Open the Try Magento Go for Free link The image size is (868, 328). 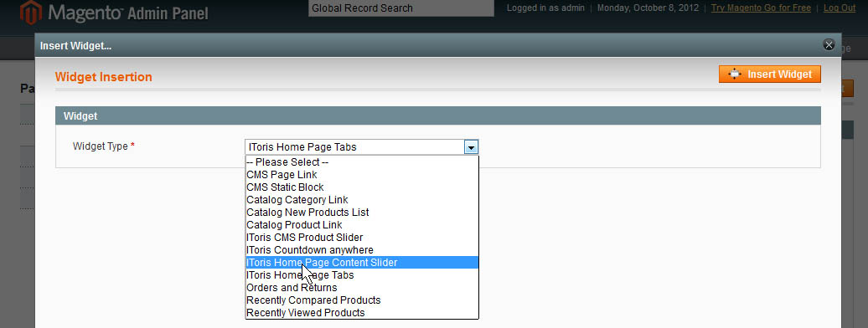coord(761,8)
